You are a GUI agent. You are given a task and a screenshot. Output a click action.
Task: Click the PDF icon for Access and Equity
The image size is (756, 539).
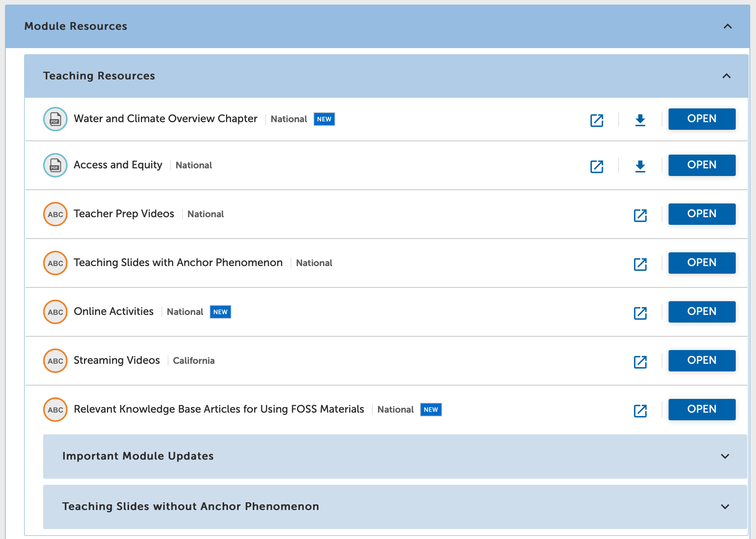point(55,165)
